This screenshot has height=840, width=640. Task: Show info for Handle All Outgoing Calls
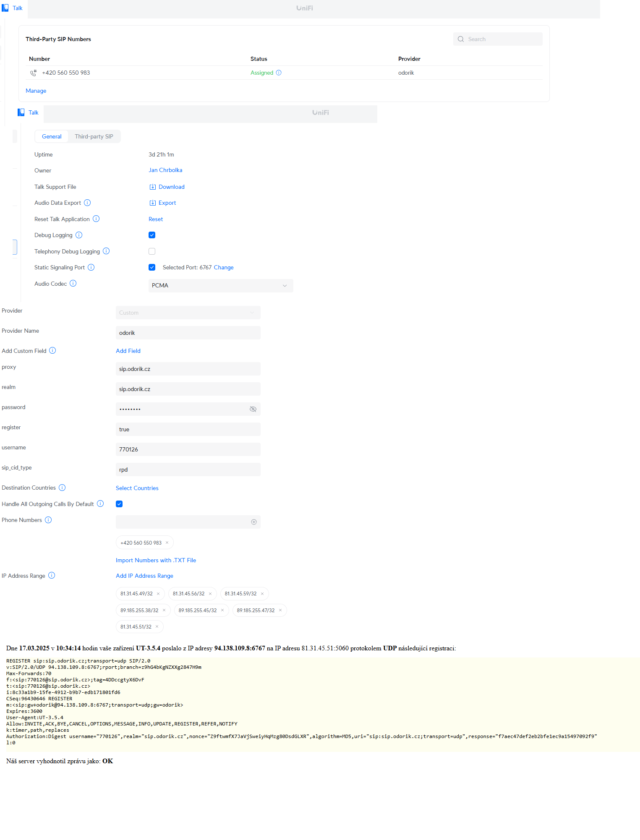(x=100, y=503)
